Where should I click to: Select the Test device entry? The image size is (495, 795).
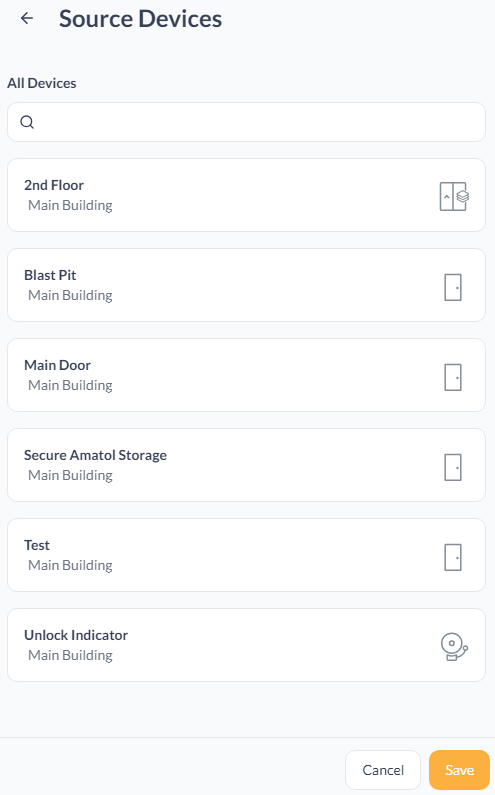246,555
